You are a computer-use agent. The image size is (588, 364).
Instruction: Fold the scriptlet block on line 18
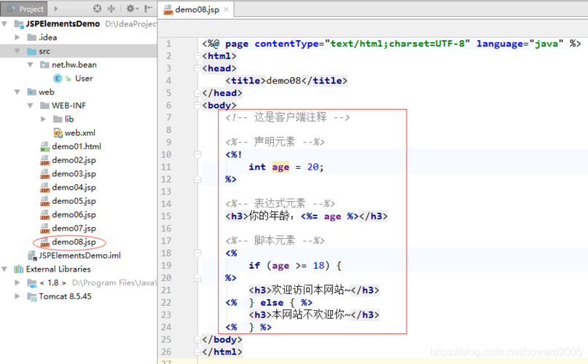point(197,253)
